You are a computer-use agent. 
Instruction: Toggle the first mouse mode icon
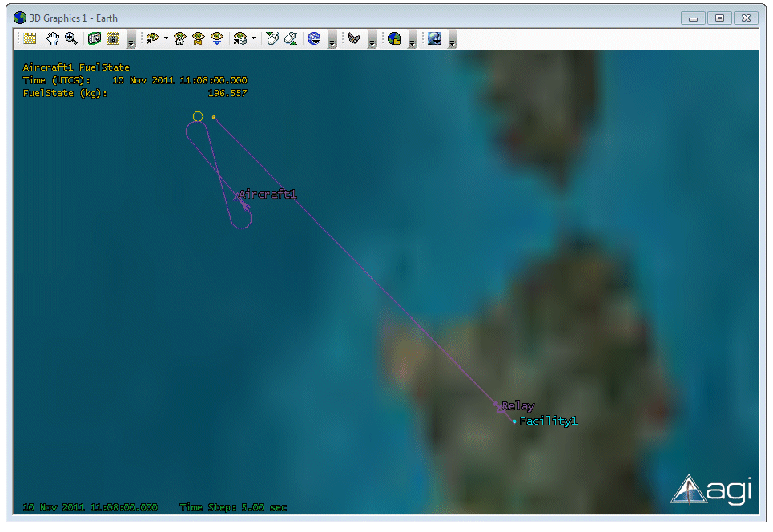click(272, 38)
